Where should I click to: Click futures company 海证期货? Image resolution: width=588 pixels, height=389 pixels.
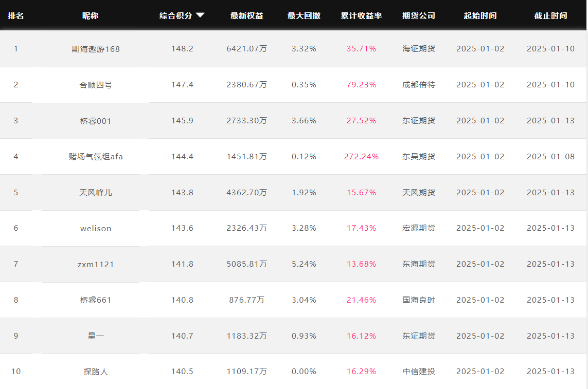click(x=419, y=49)
